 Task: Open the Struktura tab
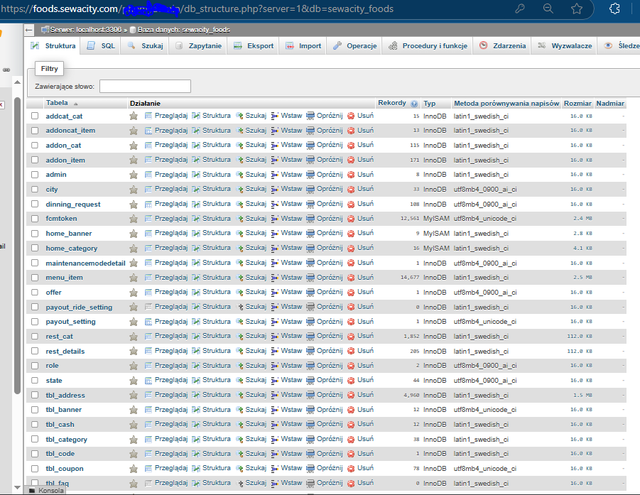53,46
